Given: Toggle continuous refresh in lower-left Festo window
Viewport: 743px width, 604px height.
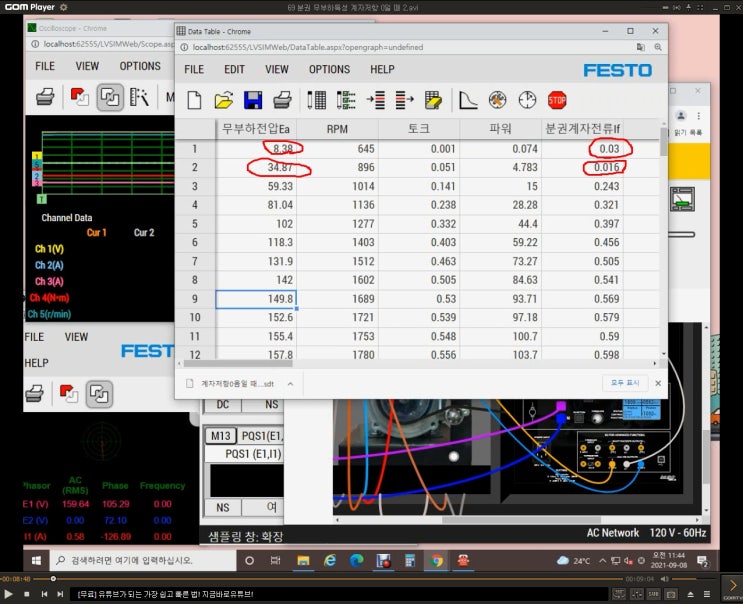Looking at the screenshot, I should pyautogui.click(x=99, y=394).
